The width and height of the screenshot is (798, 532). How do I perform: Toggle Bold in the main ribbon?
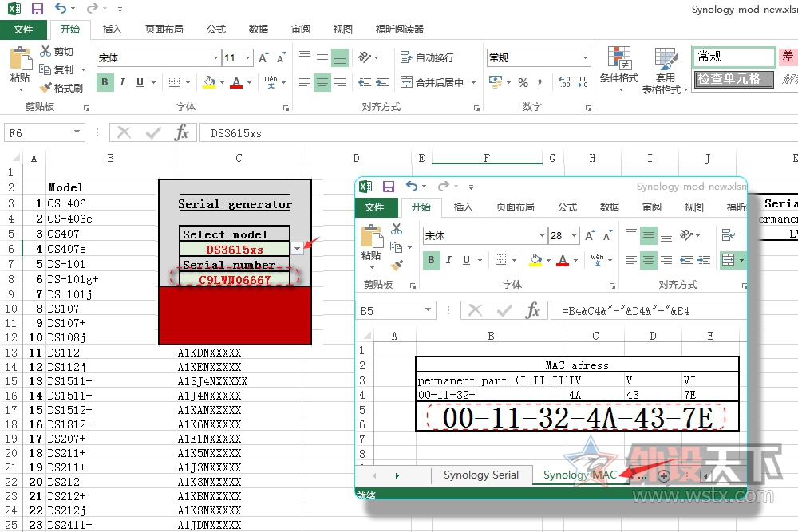(105, 82)
